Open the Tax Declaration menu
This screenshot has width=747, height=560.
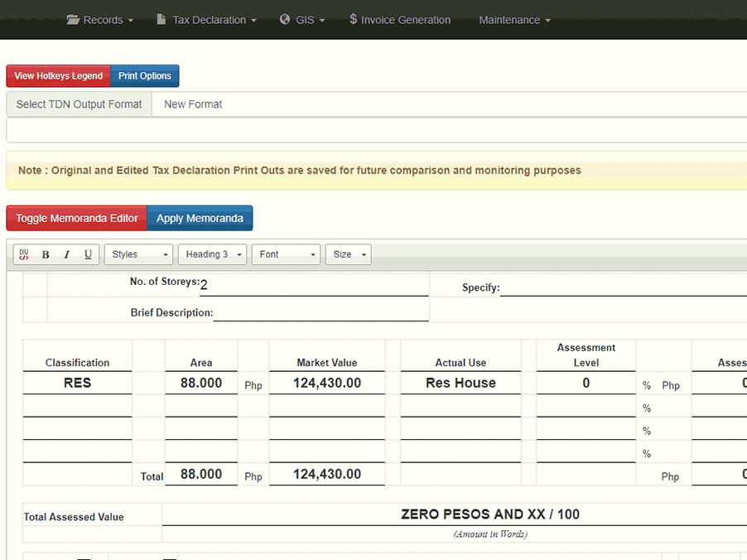click(207, 20)
